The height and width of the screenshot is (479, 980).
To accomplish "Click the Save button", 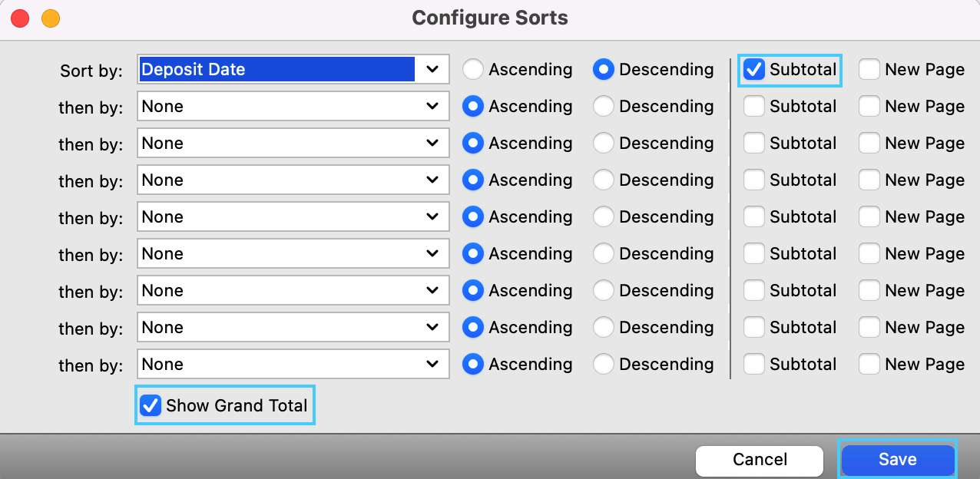I will tap(897, 459).
